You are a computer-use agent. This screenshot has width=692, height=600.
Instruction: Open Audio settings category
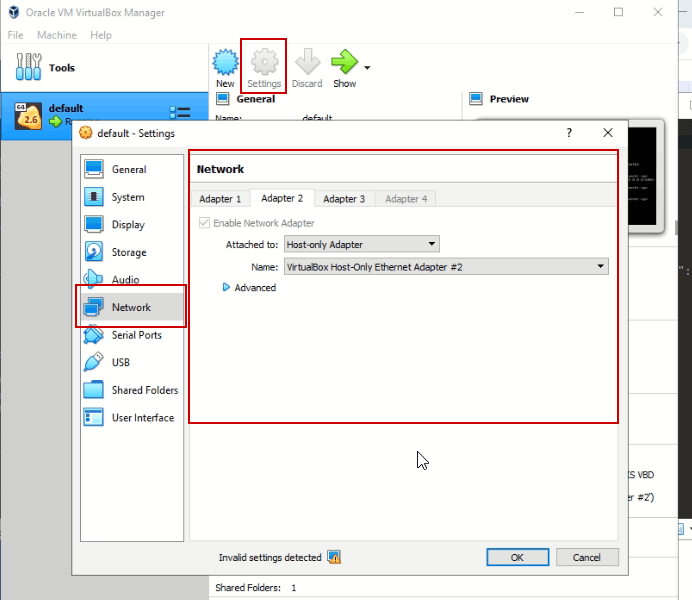pyautogui.click(x=132, y=279)
